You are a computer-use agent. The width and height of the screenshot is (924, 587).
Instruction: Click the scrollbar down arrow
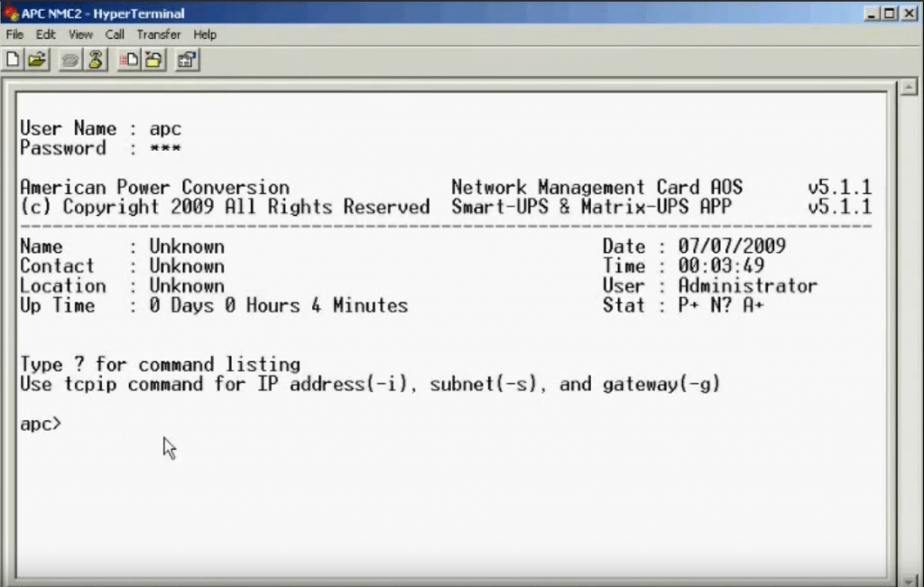pos(909,581)
